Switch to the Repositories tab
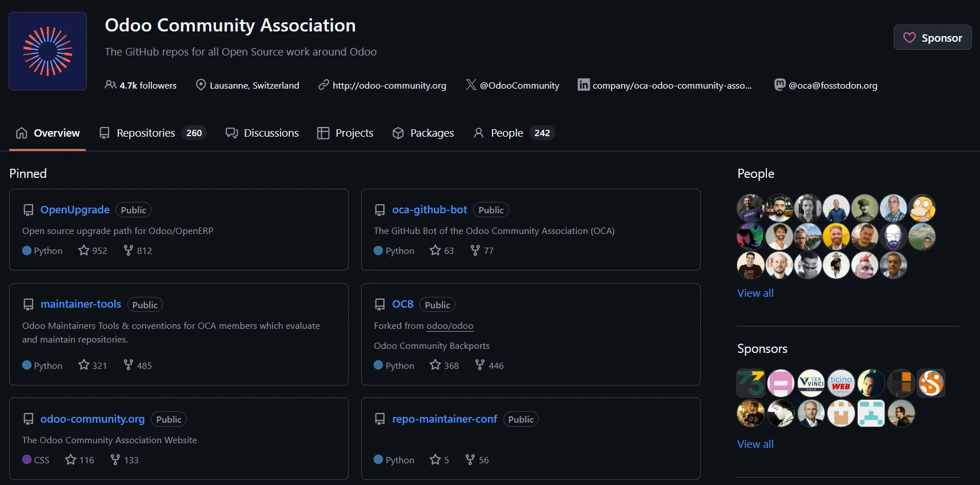Screen dimensions: 980x485 (153, 133)
